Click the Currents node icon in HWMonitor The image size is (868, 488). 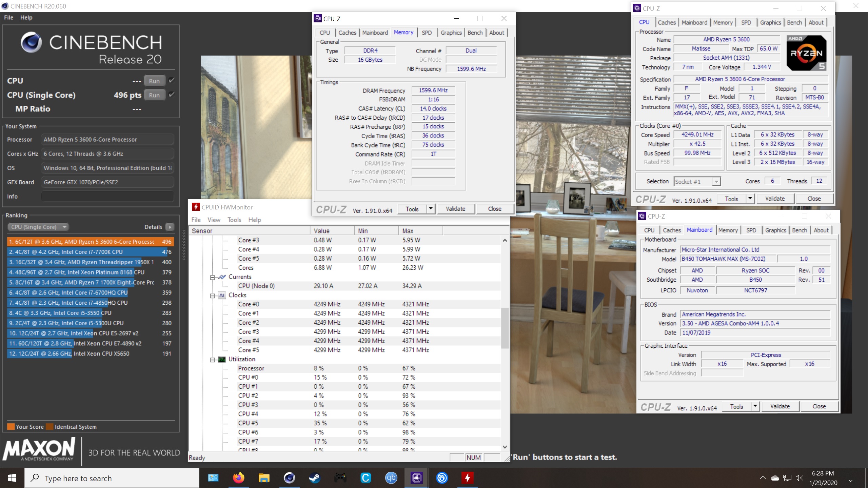tap(222, 277)
